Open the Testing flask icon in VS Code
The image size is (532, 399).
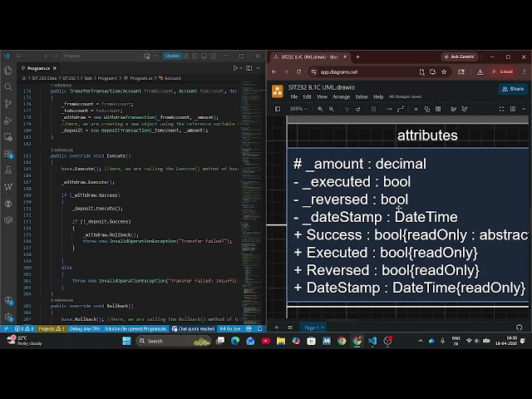[x=8, y=170]
